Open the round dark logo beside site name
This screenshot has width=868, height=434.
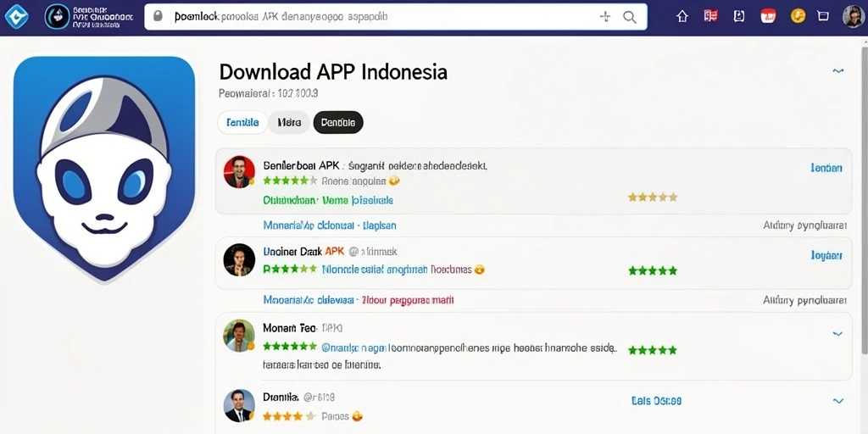click(57, 17)
